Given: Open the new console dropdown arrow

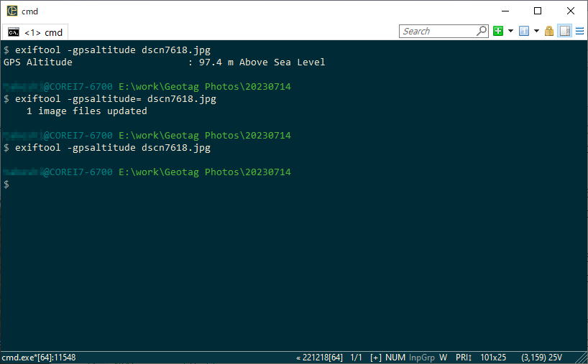Looking at the screenshot, I should click(x=510, y=31).
